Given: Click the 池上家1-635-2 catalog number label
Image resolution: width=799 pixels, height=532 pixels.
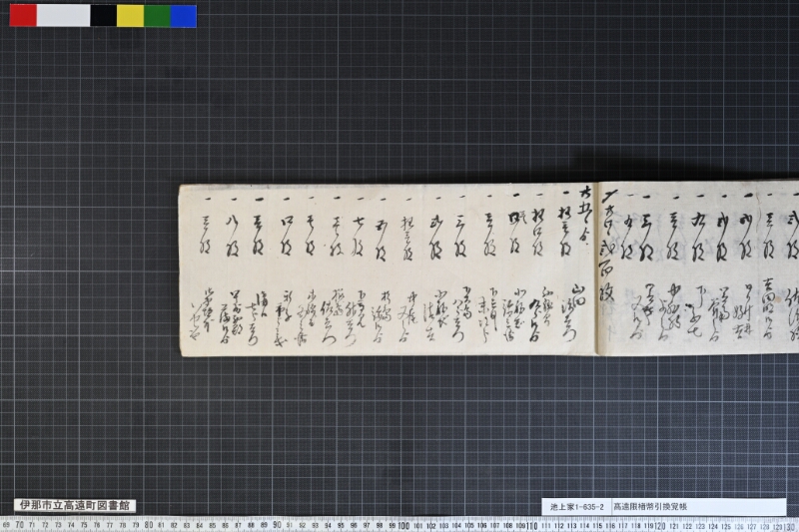Looking at the screenshot, I should click(x=576, y=506).
